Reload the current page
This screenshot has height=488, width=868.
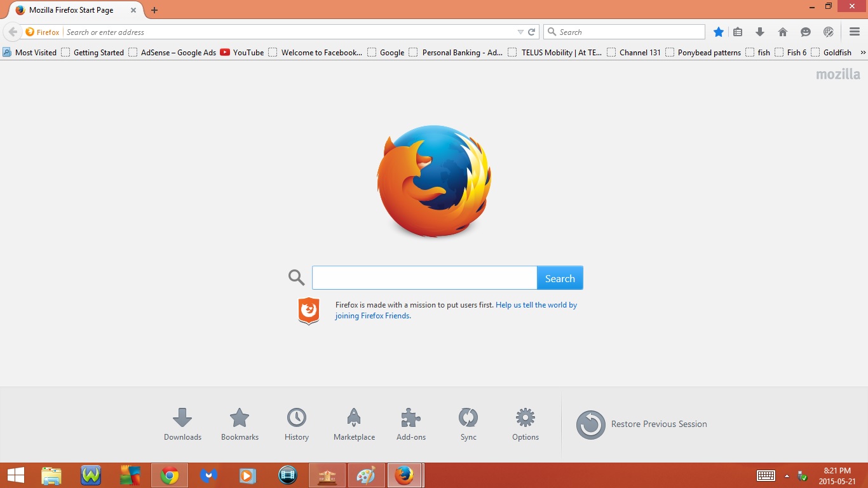(x=532, y=32)
